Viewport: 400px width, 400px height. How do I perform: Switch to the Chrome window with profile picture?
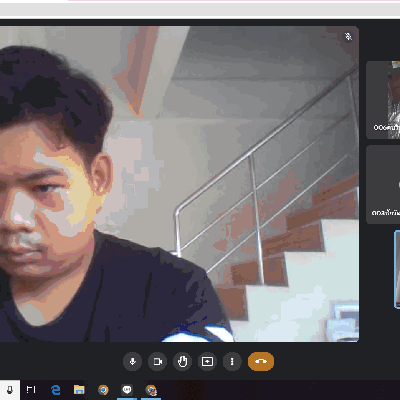[151, 390]
